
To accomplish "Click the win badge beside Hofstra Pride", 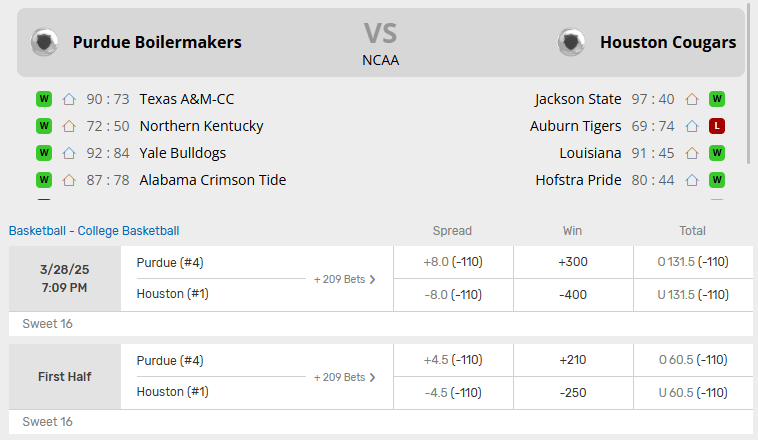I will pos(717,180).
